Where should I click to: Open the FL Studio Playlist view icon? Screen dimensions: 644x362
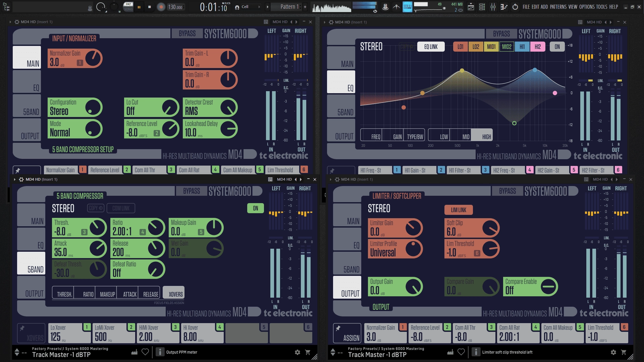[471, 7]
